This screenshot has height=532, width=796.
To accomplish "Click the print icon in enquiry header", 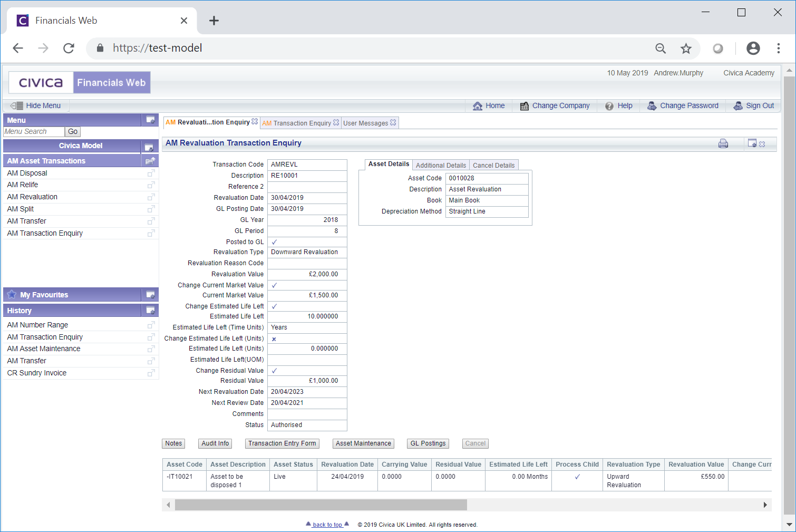I will click(723, 143).
